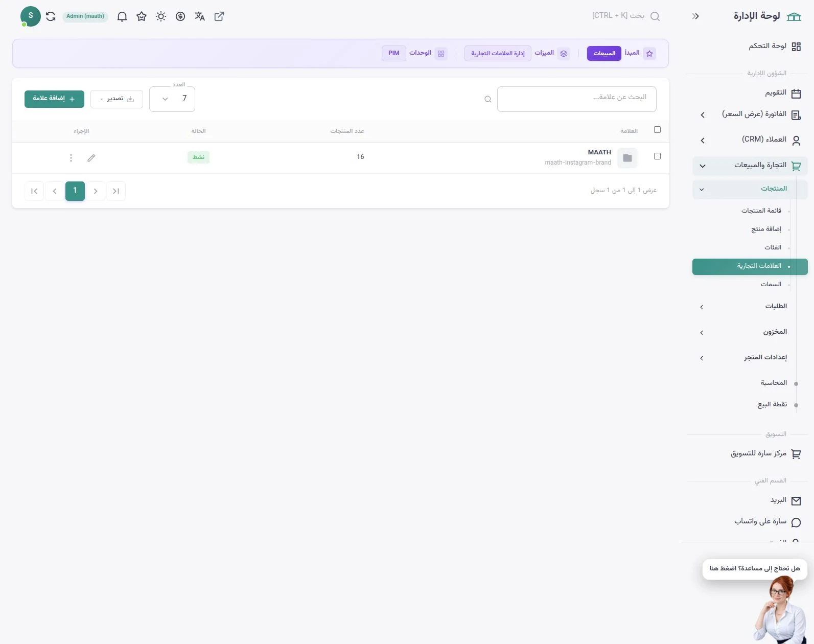Click the MAATH brand folder thumbnail

(x=627, y=158)
